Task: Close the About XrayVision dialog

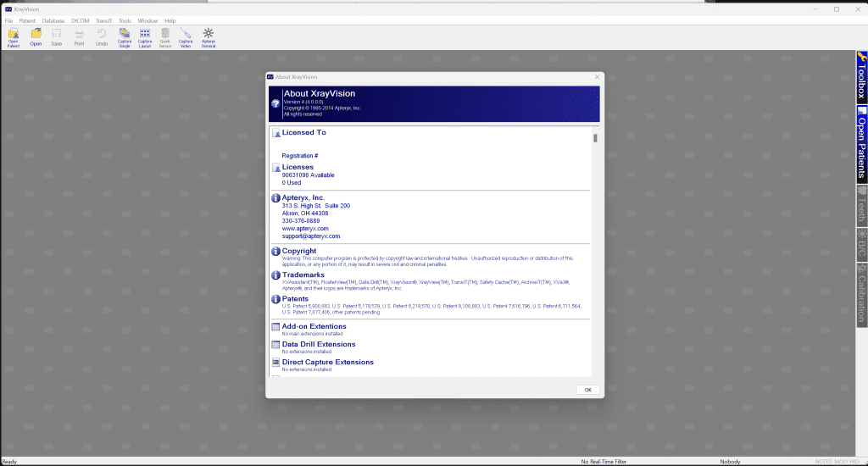Action: click(597, 77)
